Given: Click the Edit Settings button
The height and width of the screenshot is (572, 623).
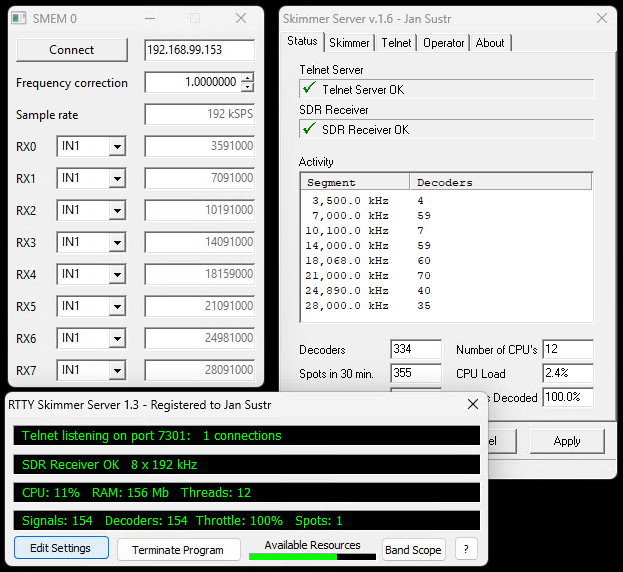Looking at the screenshot, I should (x=61, y=548).
